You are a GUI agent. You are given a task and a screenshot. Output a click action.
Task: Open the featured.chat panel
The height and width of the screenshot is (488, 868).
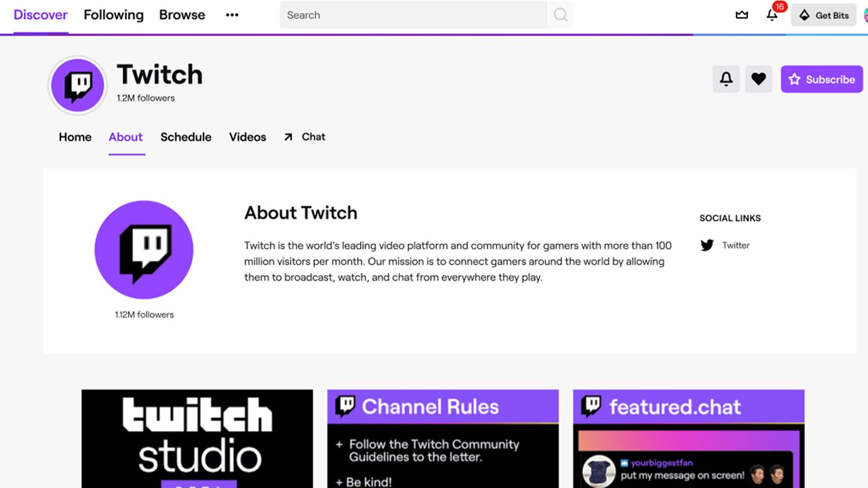(x=688, y=439)
